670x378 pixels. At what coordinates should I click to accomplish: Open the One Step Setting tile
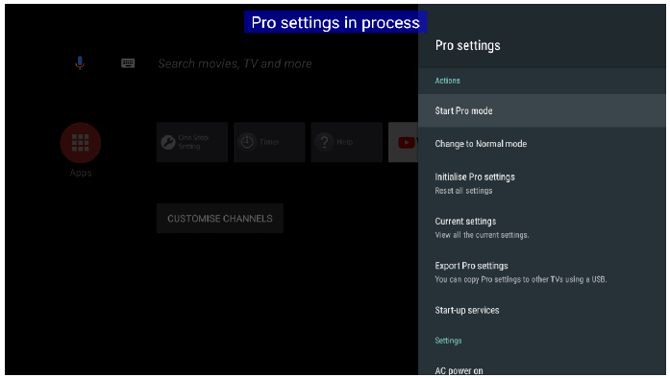[192, 142]
